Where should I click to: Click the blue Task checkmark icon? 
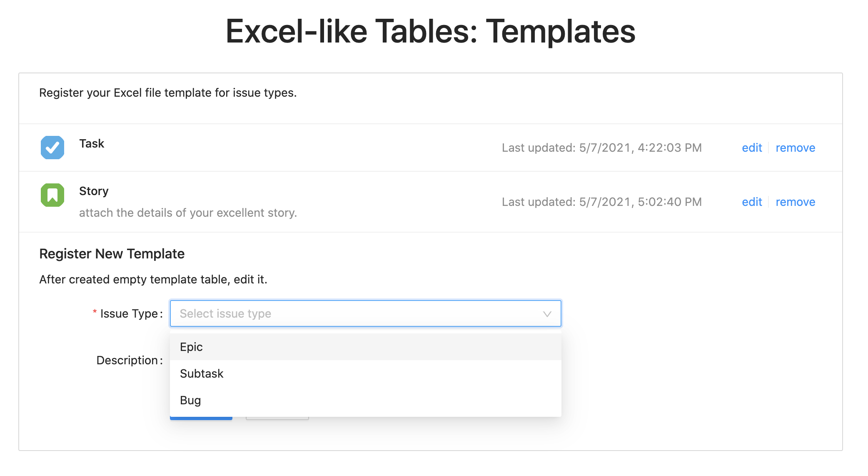(52, 148)
